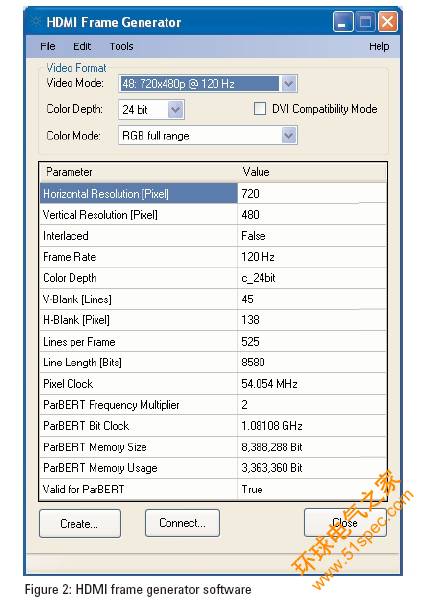Click the Parameter column header
Screen dimensions: 429x603
(x=138, y=172)
